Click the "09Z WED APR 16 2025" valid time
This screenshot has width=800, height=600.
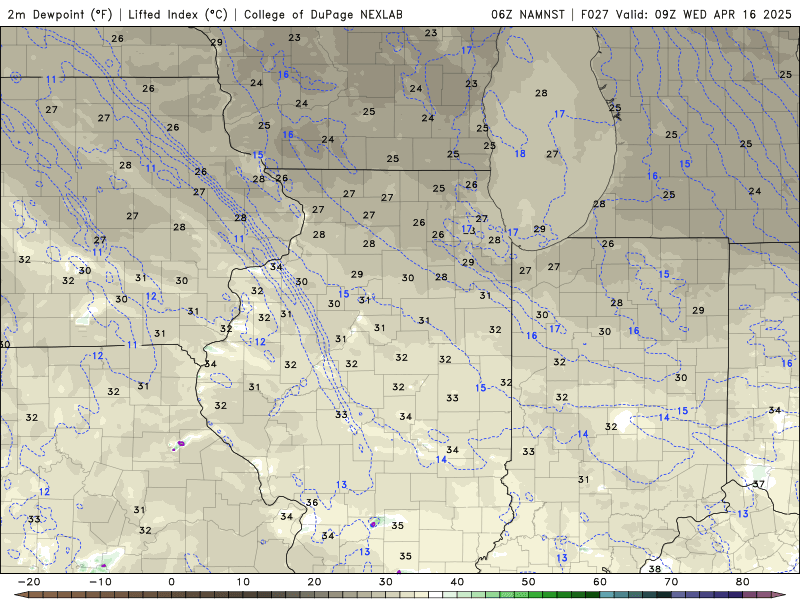point(723,14)
